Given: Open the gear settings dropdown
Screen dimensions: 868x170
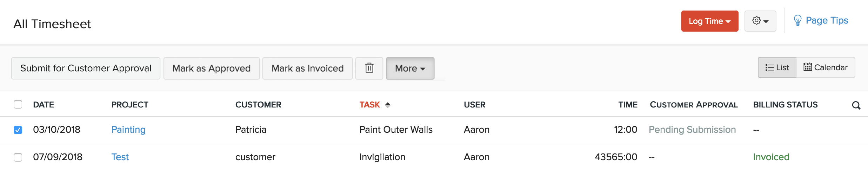Looking at the screenshot, I should (x=760, y=21).
